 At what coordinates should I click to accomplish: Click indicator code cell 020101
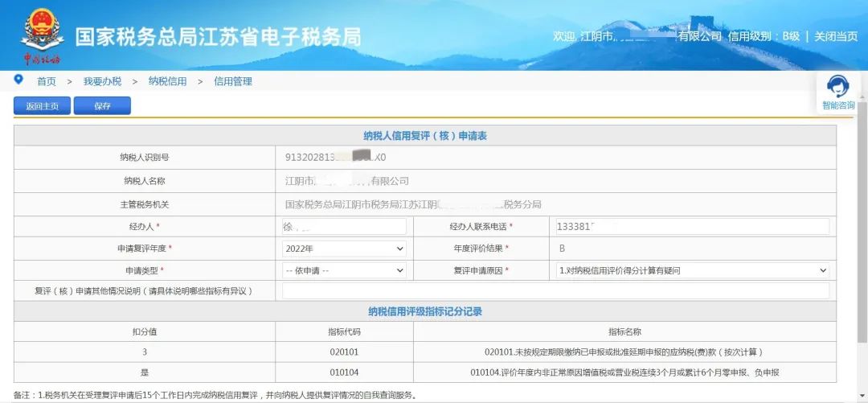coord(344,352)
